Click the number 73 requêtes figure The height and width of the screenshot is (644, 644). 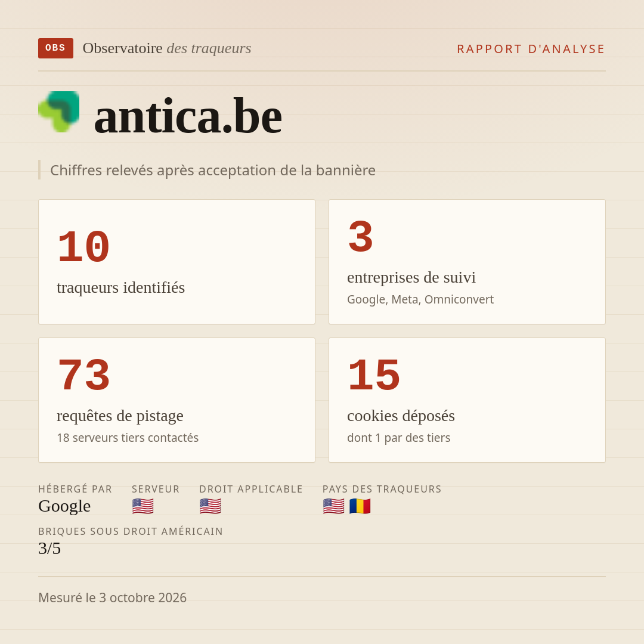pyautogui.click(x=83, y=376)
